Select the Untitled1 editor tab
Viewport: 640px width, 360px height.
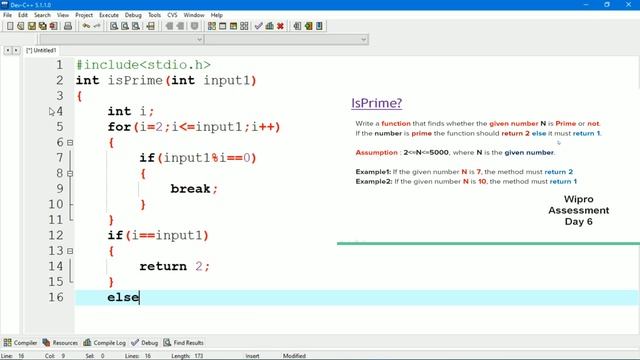coord(42,50)
